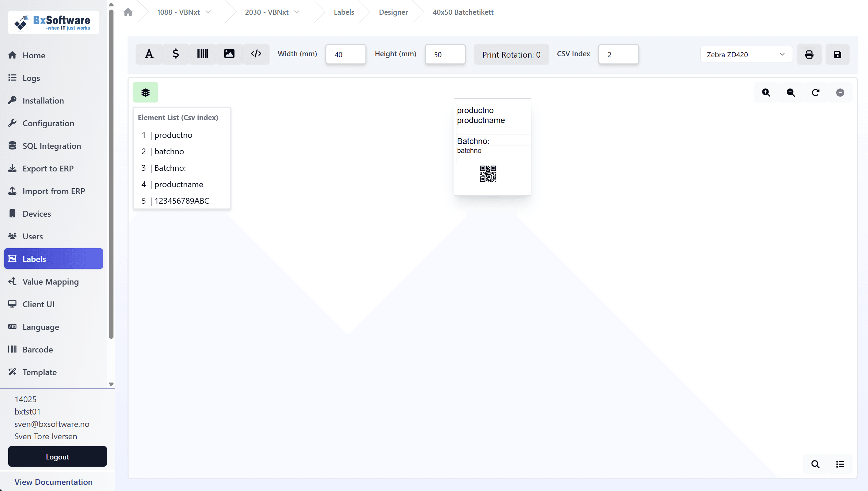Open the View Documentation link
This screenshot has height=491, width=868.
pyautogui.click(x=53, y=482)
